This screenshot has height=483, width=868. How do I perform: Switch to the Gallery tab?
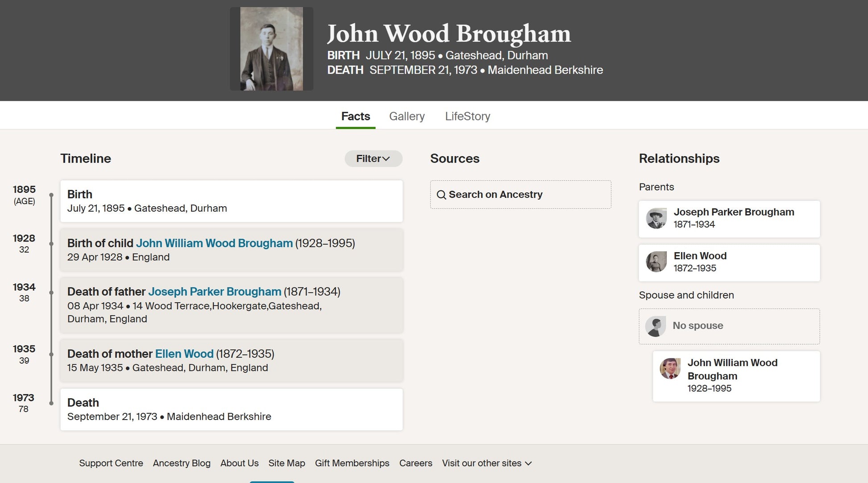(x=407, y=116)
